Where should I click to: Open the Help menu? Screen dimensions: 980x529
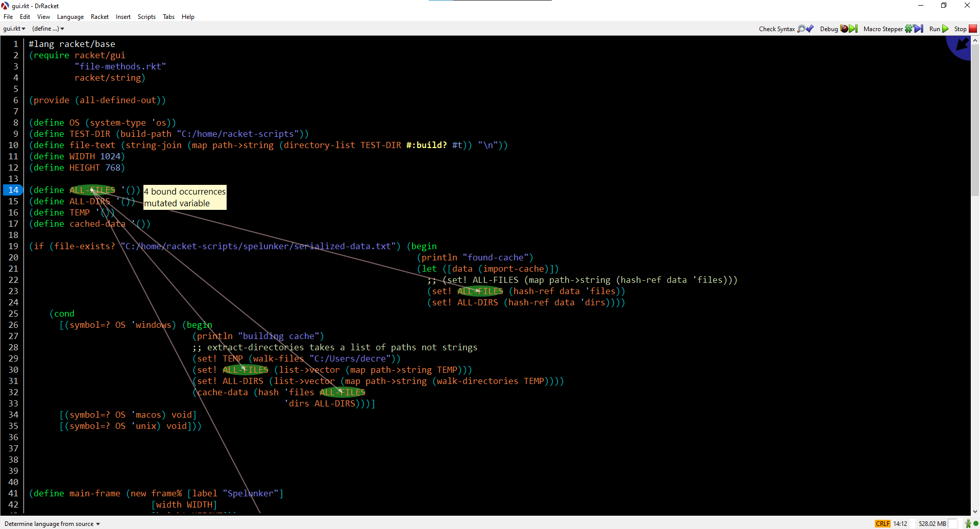click(x=188, y=16)
